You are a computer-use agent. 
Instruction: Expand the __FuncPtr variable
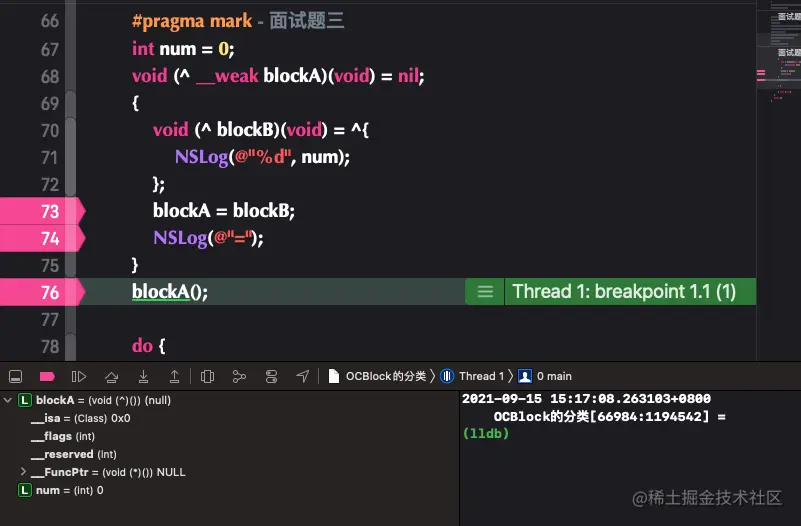(23, 471)
